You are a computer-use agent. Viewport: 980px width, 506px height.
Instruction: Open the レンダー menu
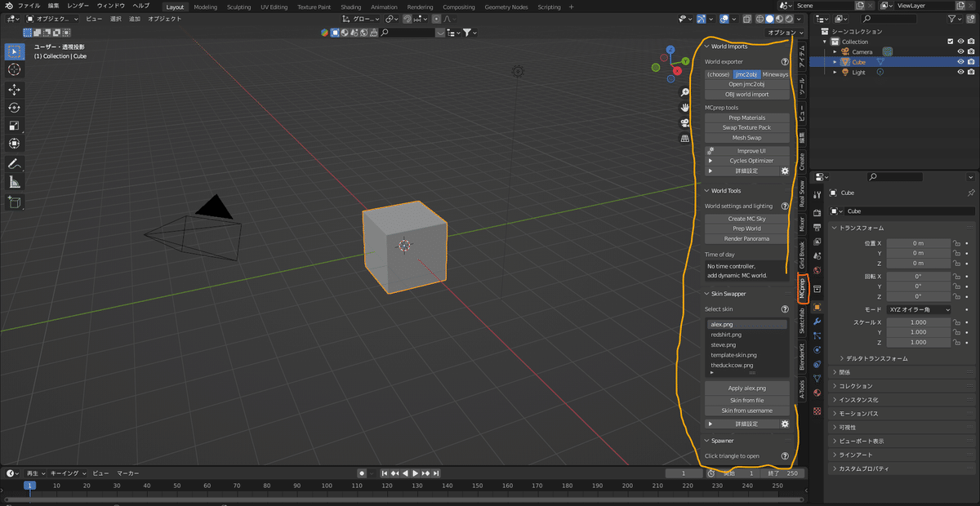78,7
